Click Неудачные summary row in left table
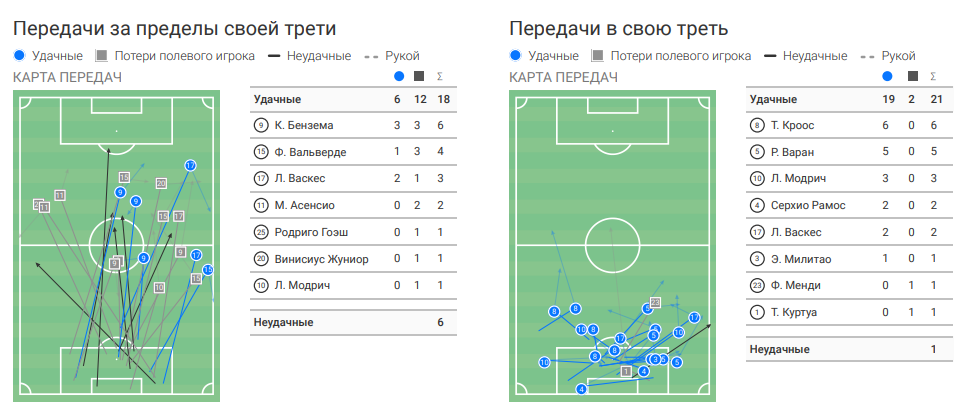972x420 pixels. pyautogui.click(x=352, y=322)
